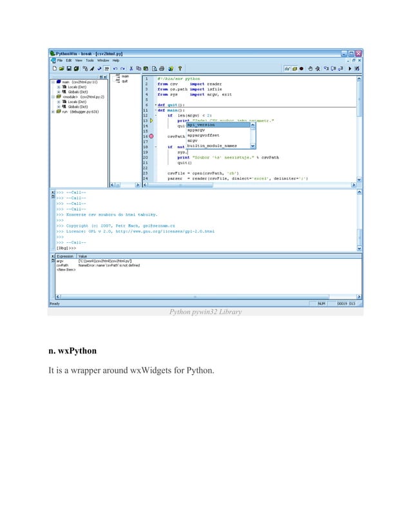This screenshot has width=411, height=532.
Task: Expand Locals (Dict) under <module>
Action: (59, 102)
